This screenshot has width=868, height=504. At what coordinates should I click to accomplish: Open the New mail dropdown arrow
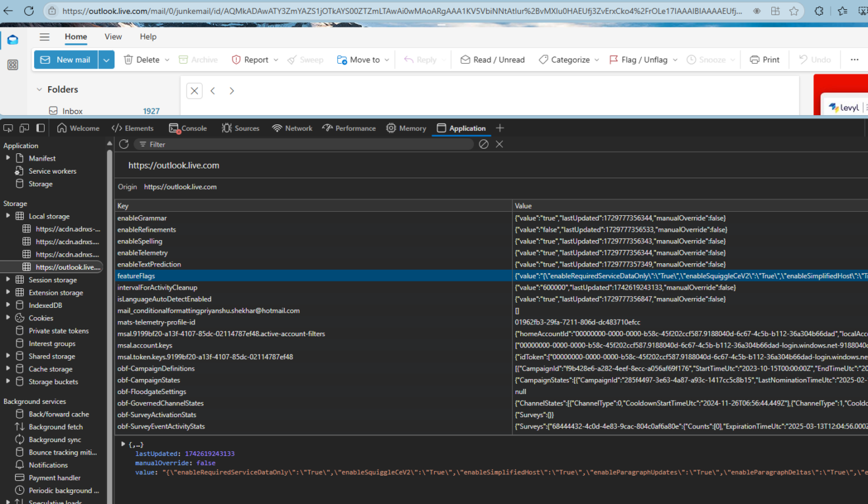[107, 60]
